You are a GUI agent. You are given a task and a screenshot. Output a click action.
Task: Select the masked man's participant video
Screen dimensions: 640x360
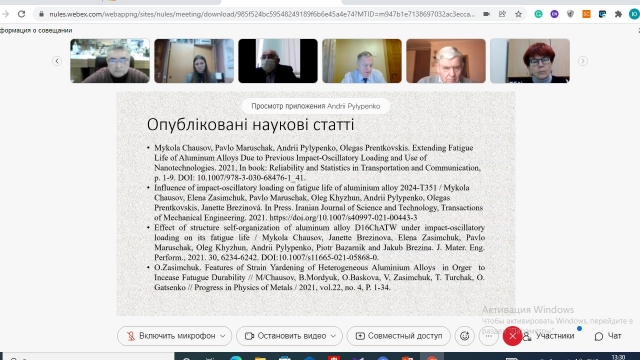pyautogui.click(x=278, y=61)
